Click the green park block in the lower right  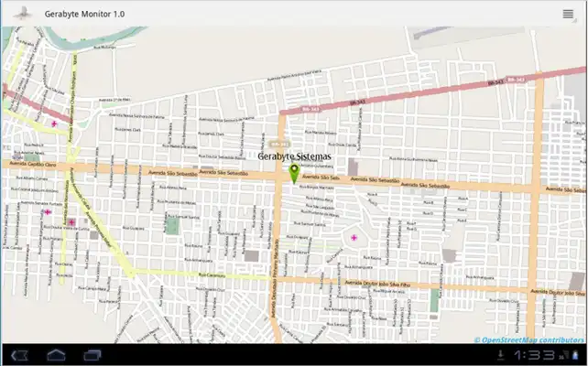click(x=435, y=299)
